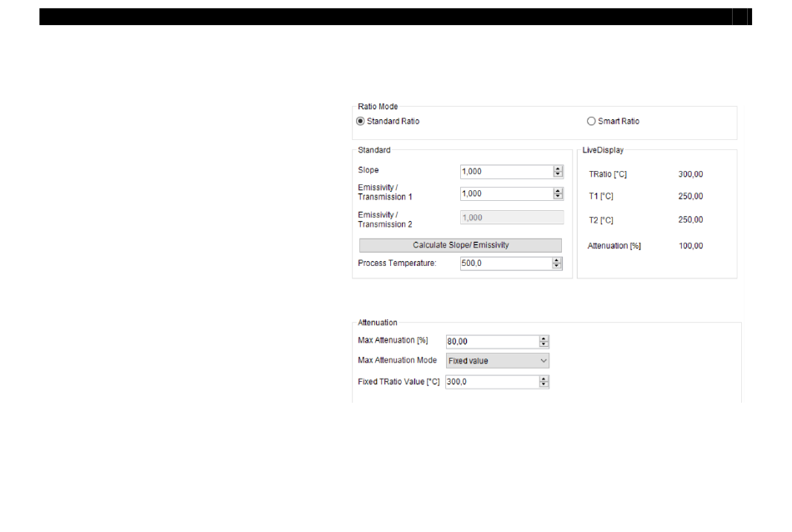Click the Process Temperature: label
Screen dimensions: 792x532
[397, 263]
